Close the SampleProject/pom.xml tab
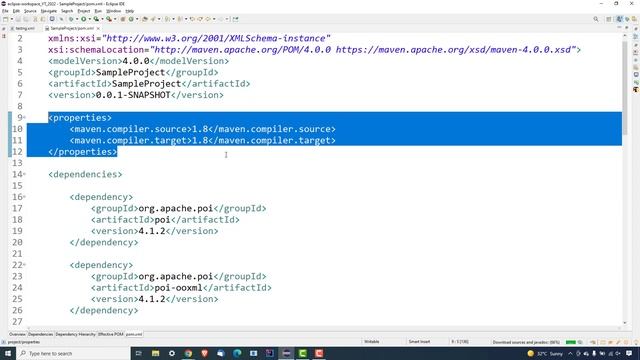The height and width of the screenshot is (360, 640). [x=98, y=28]
